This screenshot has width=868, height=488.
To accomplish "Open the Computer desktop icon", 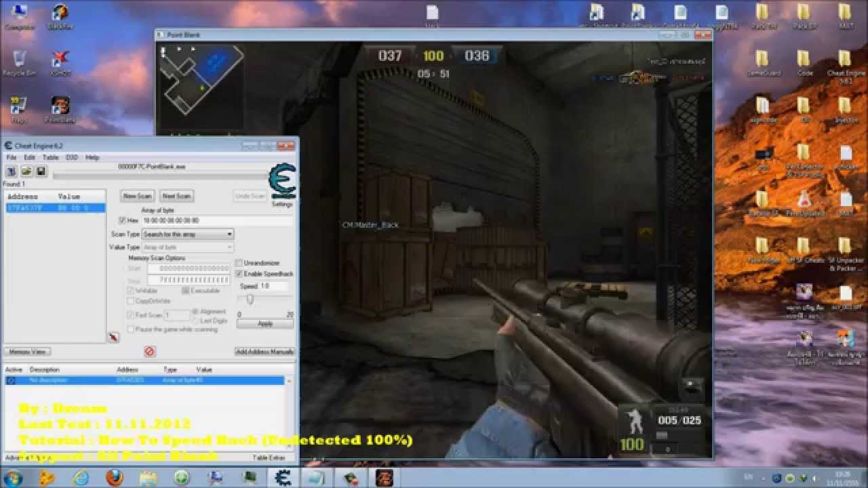I will coord(20,17).
